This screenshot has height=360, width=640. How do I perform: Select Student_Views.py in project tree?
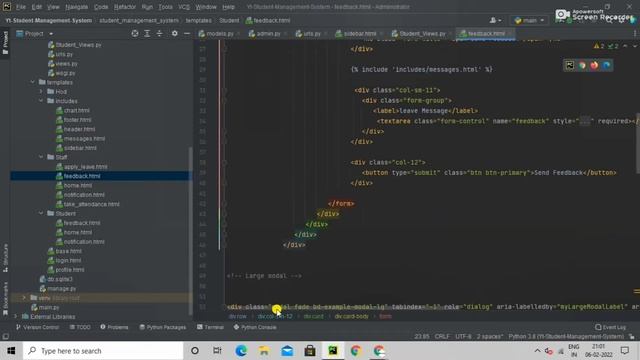click(x=74, y=45)
